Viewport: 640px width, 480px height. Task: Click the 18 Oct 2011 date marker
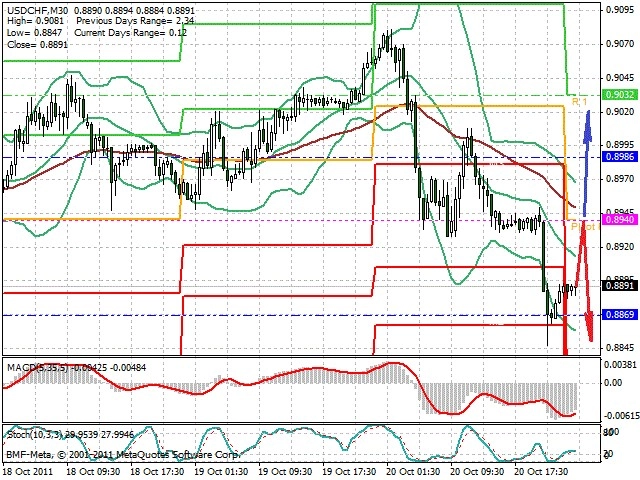coord(28,471)
